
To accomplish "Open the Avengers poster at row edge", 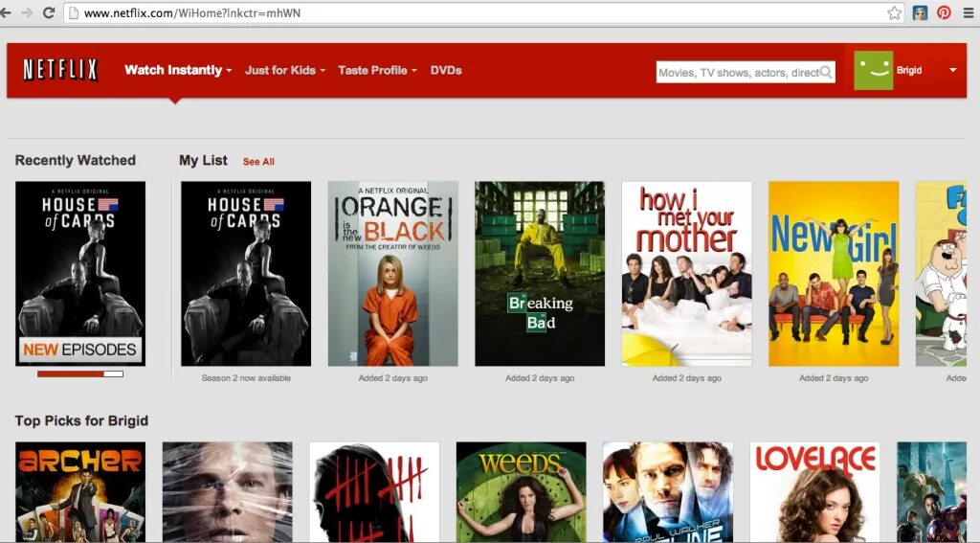I will [x=932, y=492].
